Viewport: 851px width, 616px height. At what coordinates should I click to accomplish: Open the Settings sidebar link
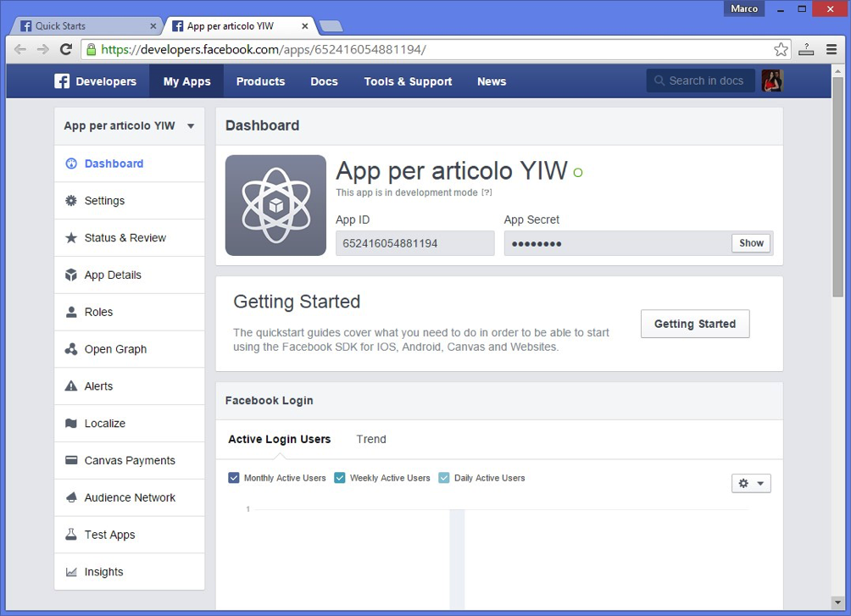point(129,200)
